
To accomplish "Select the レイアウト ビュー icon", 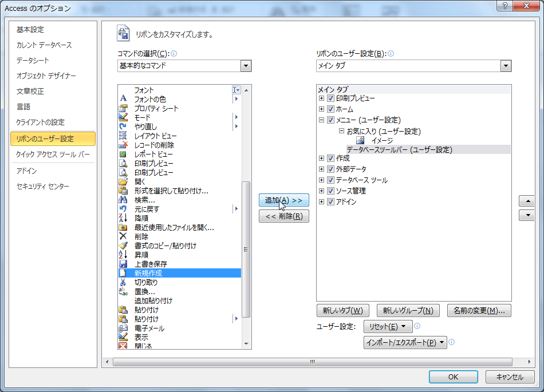I will [x=123, y=136].
